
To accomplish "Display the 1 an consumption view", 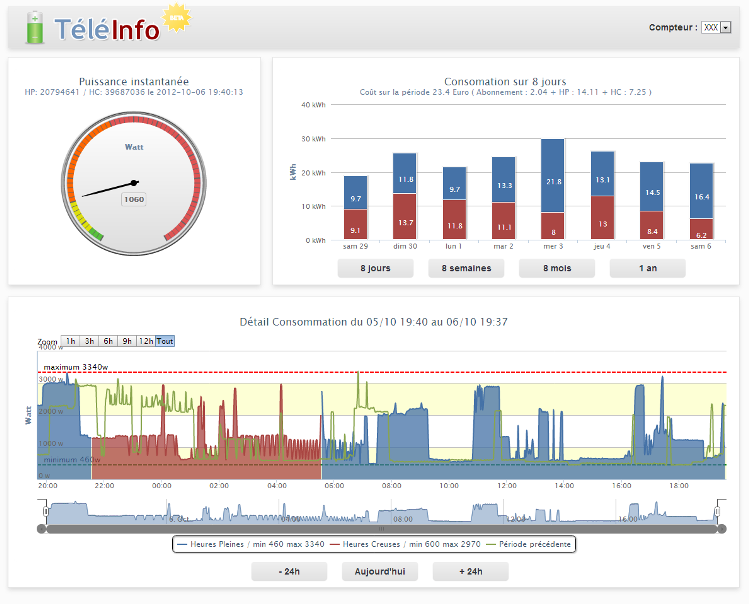I will point(647,268).
